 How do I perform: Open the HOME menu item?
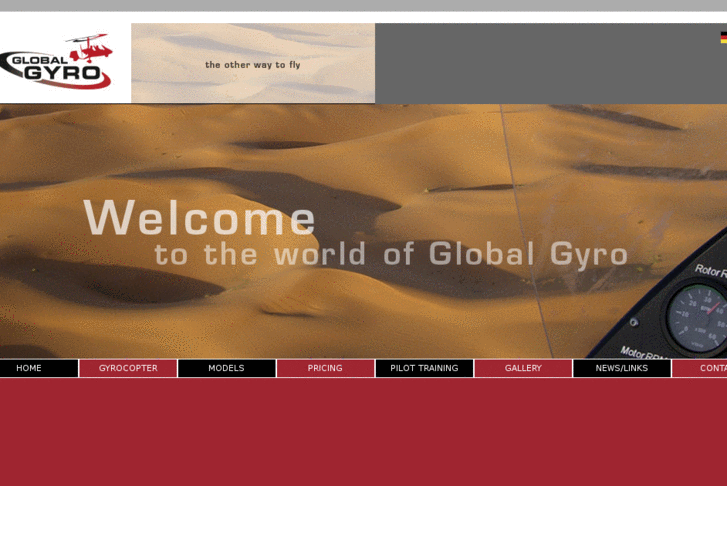pos(39,368)
